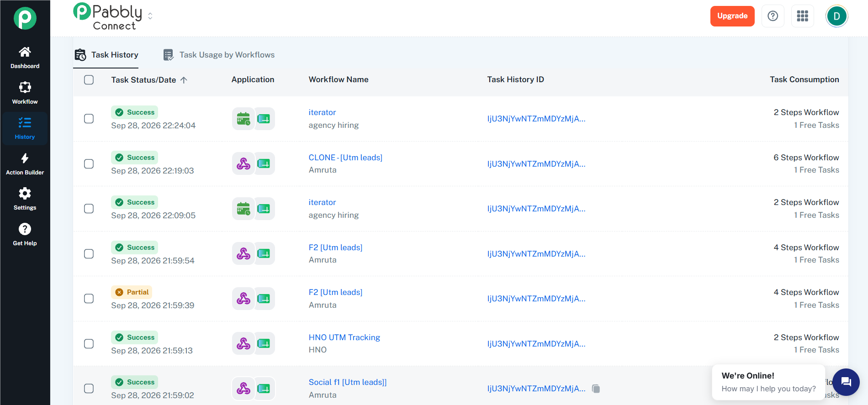Viewport: 868px width, 405px height.
Task: Open the task history ID in the CLONE row
Action: (x=536, y=164)
